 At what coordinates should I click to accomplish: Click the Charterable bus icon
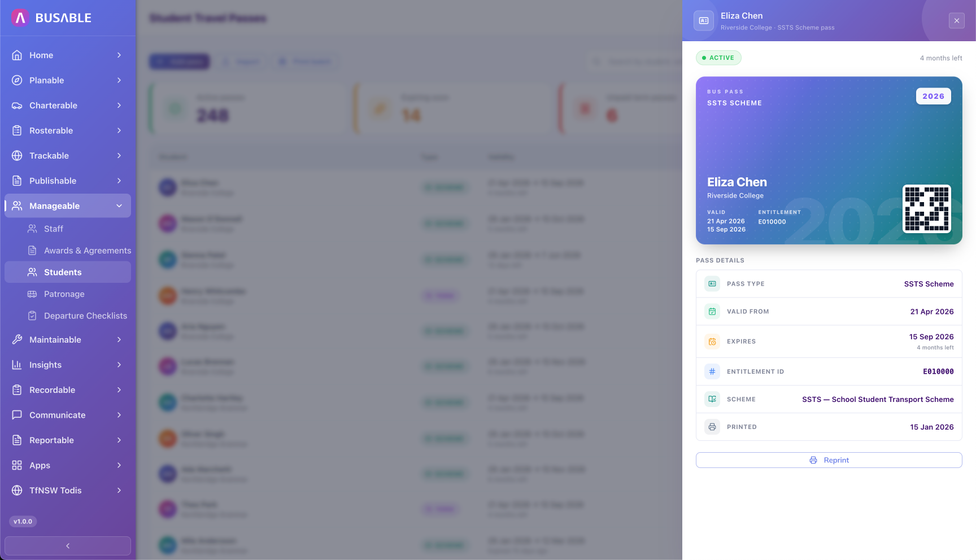pyautogui.click(x=17, y=106)
